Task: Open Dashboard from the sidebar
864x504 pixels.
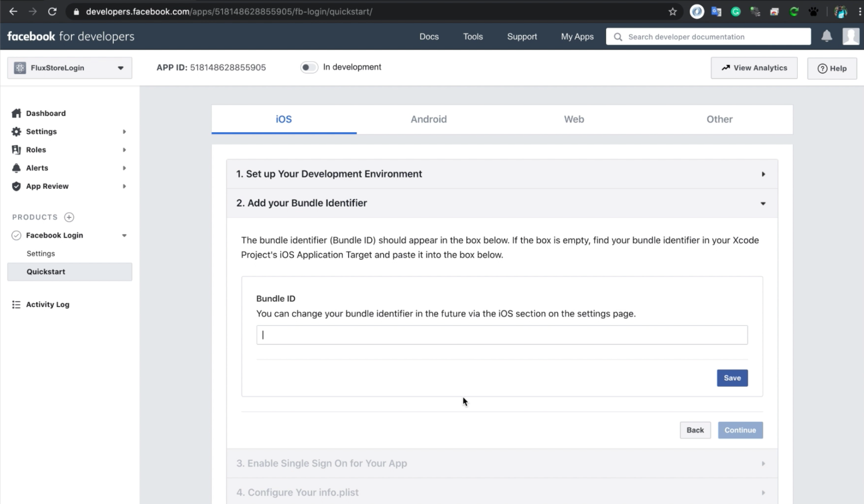Action: click(46, 113)
